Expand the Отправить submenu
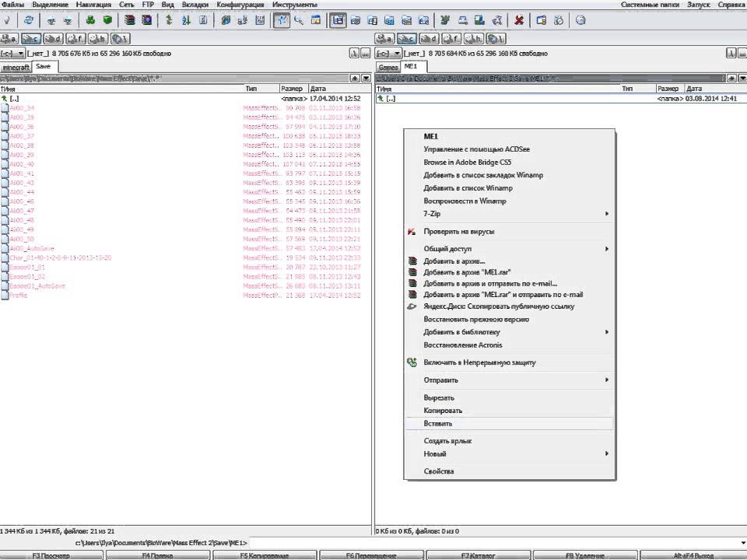Image resolution: width=747 pixels, height=560 pixels. (x=510, y=380)
